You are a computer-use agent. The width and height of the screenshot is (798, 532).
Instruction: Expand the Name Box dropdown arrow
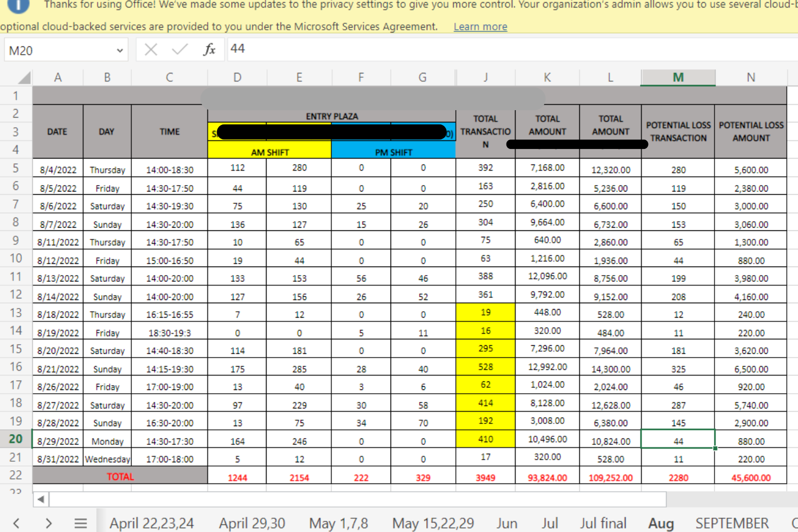(x=120, y=51)
